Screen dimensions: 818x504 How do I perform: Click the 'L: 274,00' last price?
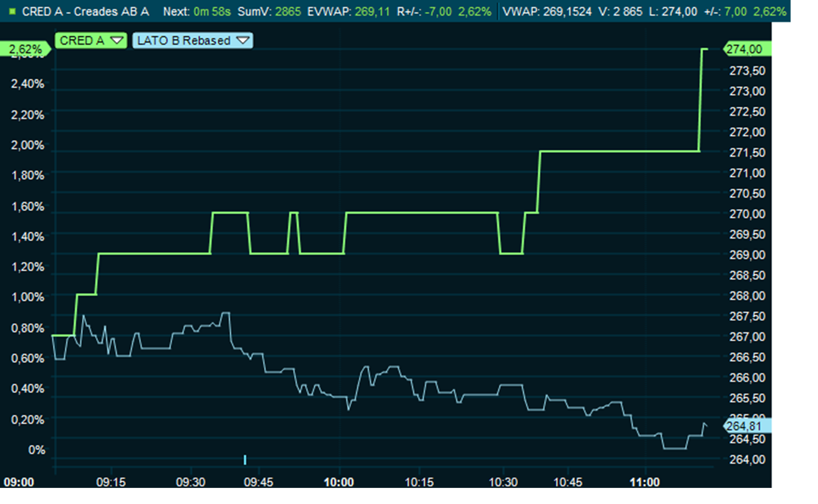[673, 12]
